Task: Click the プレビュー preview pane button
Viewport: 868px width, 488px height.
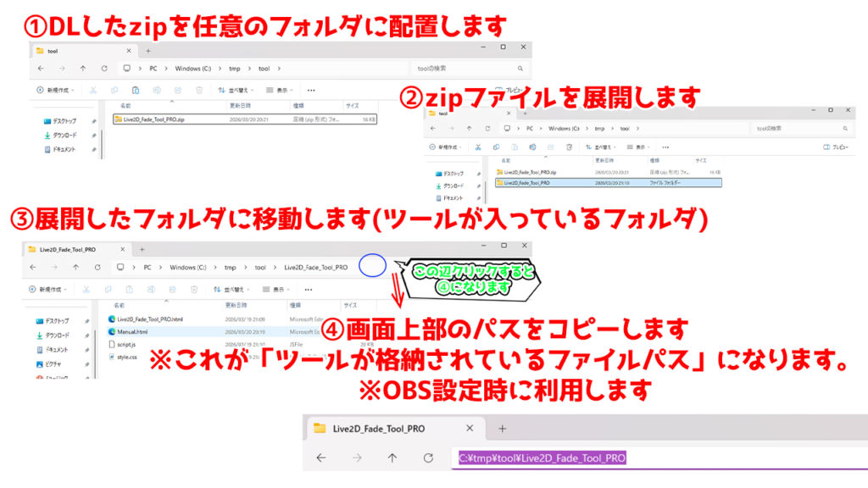Action: [x=837, y=147]
